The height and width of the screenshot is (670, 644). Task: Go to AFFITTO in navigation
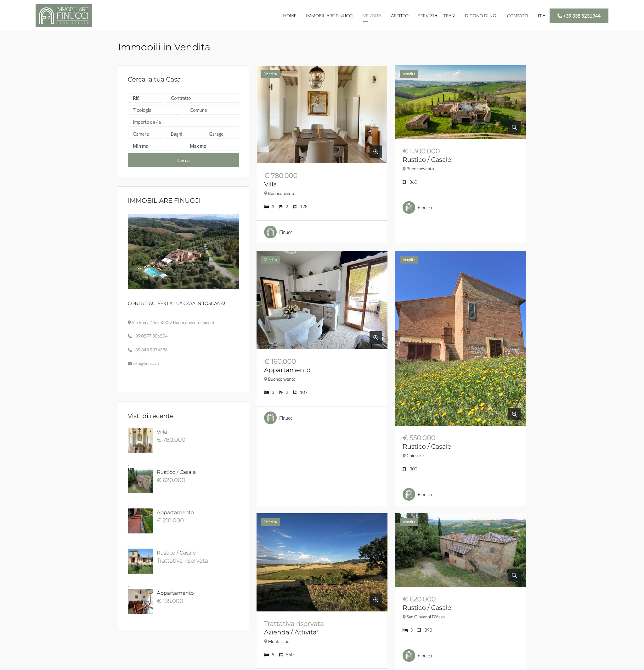pos(400,16)
